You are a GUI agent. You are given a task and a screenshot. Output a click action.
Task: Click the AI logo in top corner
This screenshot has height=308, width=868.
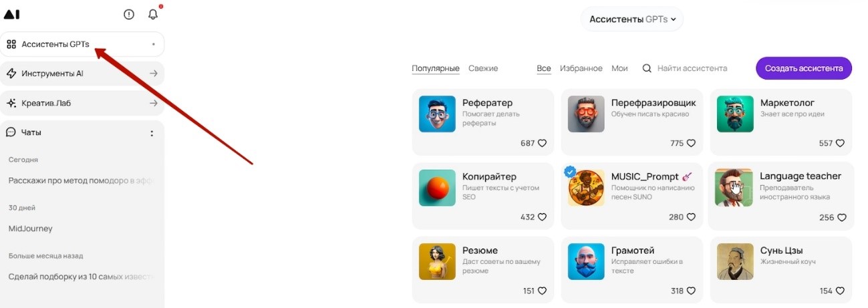click(x=11, y=14)
